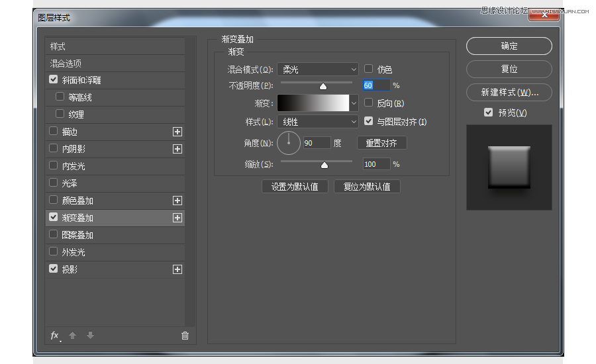This screenshot has height=364, width=596.
Task: Add another Inner Shadow with plus icon
Action: (x=177, y=149)
